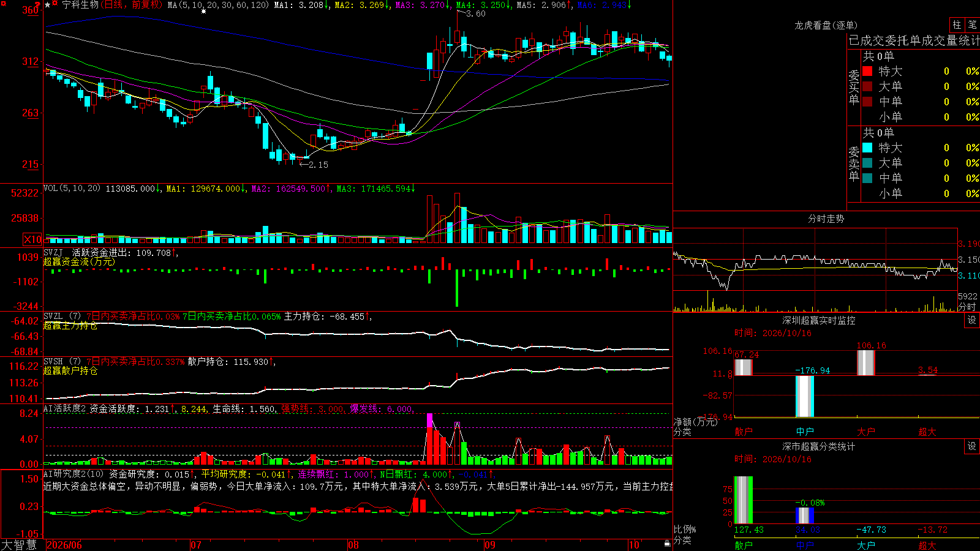Click the MA(5,10,20,30,60,120) indicator label
Screen dimensions: 980x551
(219, 5)
